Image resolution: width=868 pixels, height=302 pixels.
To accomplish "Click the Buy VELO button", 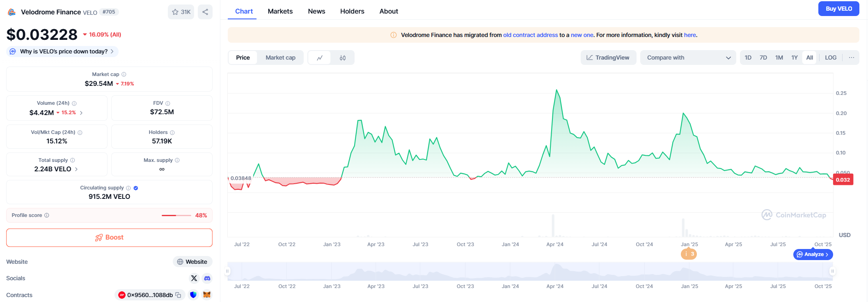I will tap(838, 9).
